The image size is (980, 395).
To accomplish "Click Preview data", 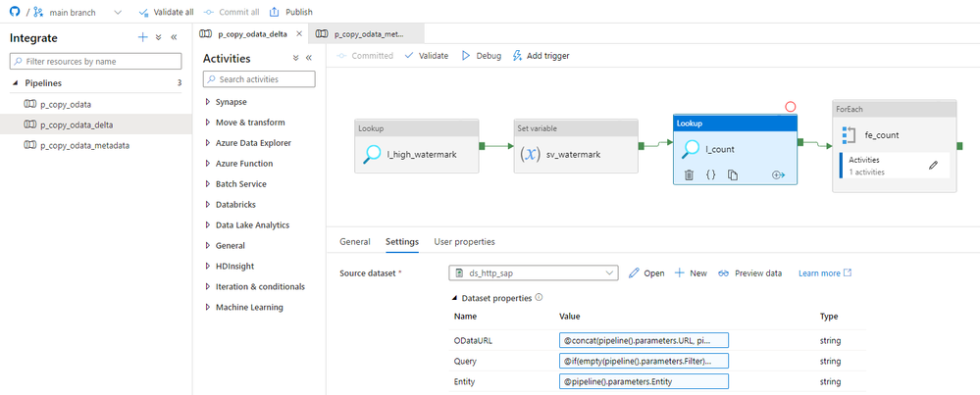I will (750, 273).
